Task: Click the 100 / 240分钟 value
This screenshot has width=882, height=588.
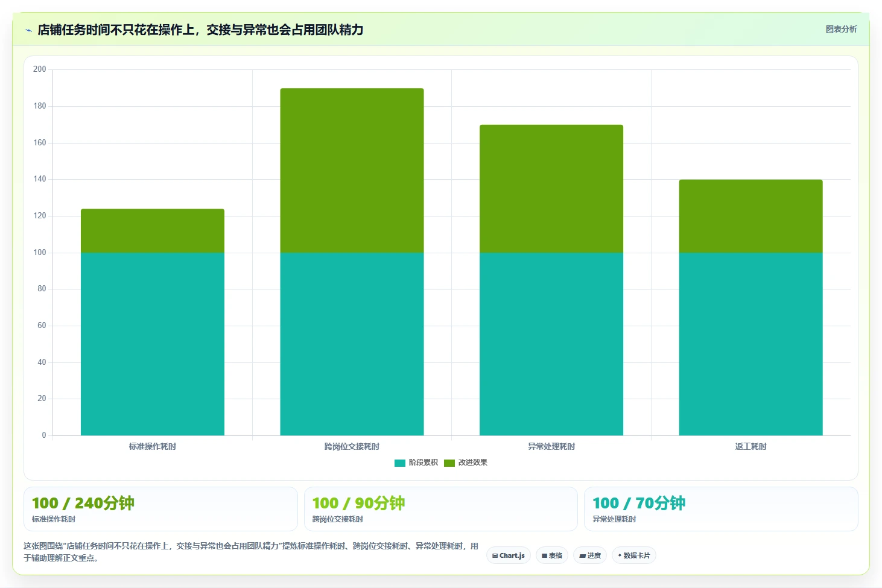Action: coord(83,503)
